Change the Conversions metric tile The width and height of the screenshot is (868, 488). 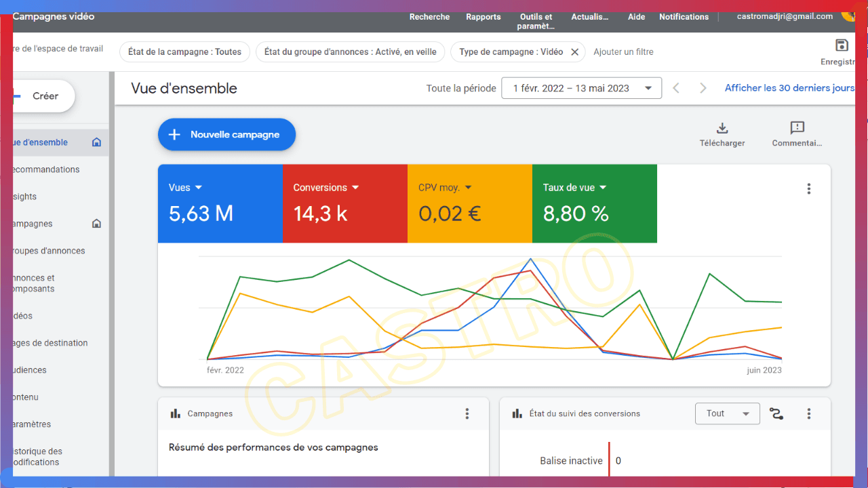click(x=326, y=188)
